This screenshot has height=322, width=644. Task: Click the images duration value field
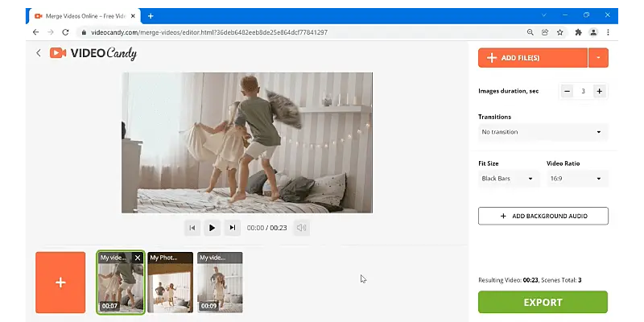(583, 91)
